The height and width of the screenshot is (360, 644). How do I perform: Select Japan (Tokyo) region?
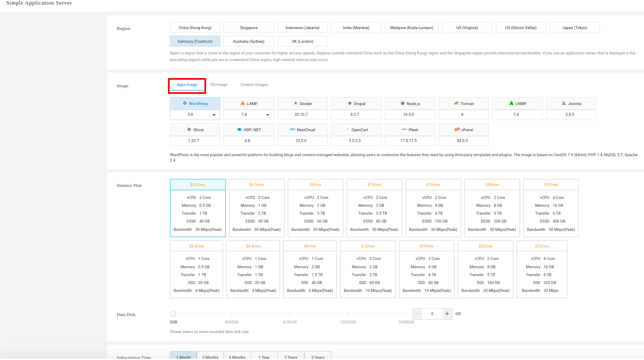pyautogui.click(x=575, y=27)
